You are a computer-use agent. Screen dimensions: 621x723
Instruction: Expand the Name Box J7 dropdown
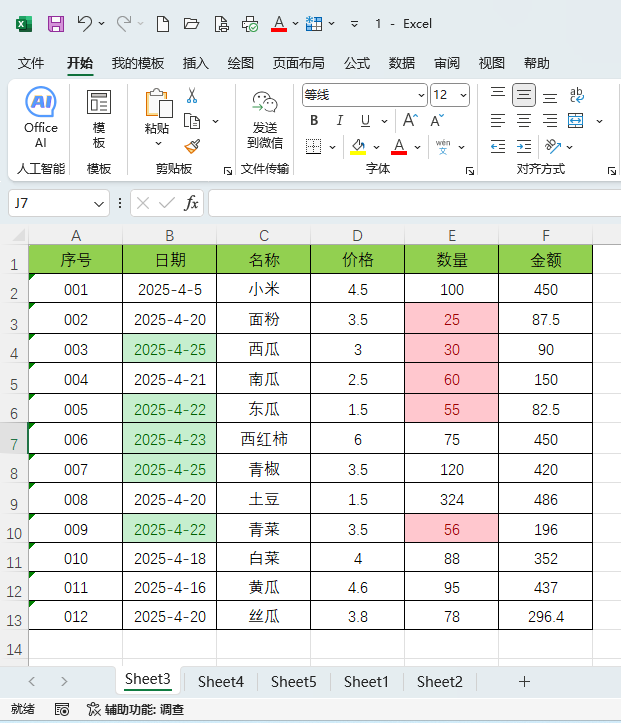[99, 203]
